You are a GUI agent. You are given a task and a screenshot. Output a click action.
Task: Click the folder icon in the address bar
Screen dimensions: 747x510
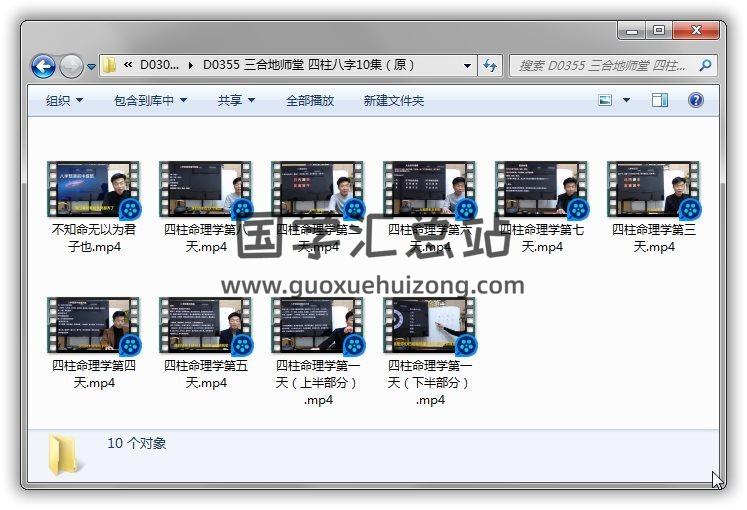point(110,65)
